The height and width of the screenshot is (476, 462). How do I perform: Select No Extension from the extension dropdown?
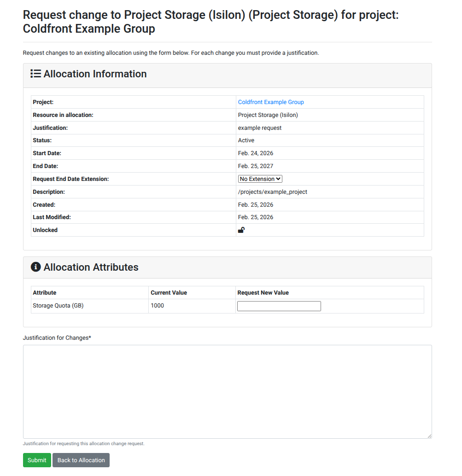pyautogui.click(x=260, y=179)
